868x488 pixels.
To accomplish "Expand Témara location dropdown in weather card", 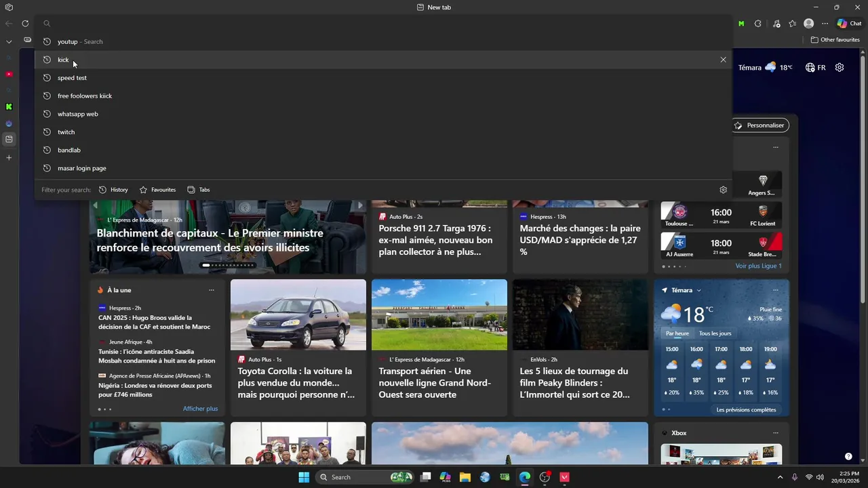I will coord(698,290).
